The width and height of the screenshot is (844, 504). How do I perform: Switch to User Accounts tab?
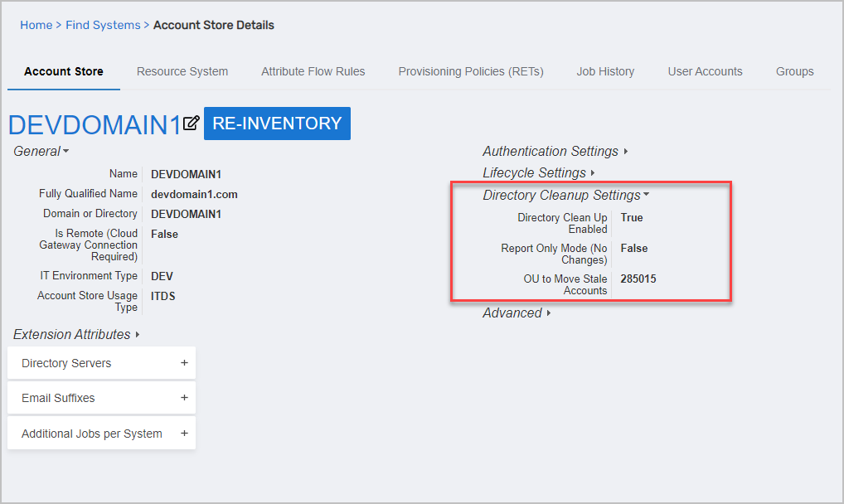coord(705,72)
